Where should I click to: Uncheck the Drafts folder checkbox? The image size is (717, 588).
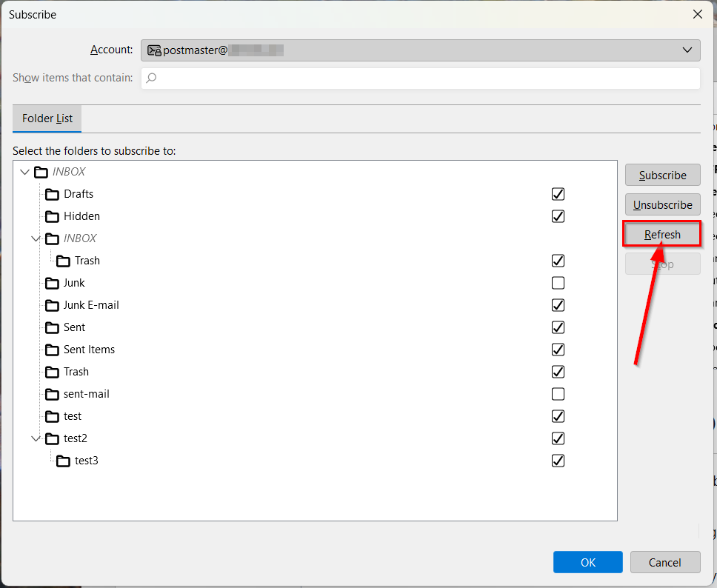point(558,194)
